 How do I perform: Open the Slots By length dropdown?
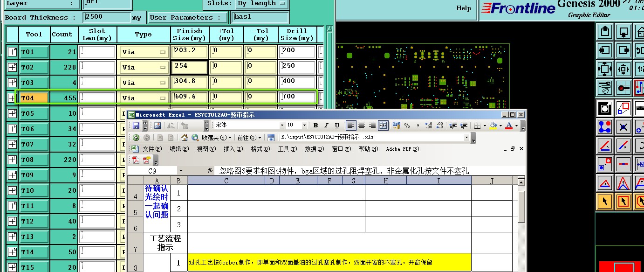pos(262,3)
